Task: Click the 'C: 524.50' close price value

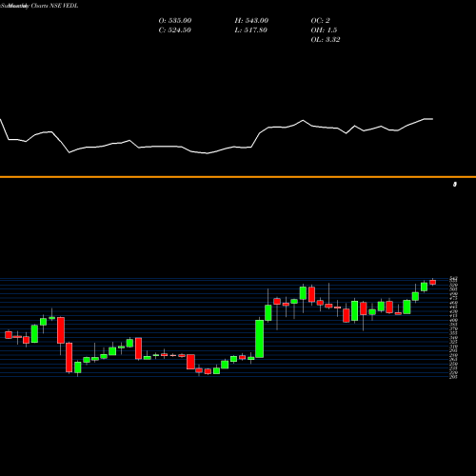Action: (x=174, y=30)
